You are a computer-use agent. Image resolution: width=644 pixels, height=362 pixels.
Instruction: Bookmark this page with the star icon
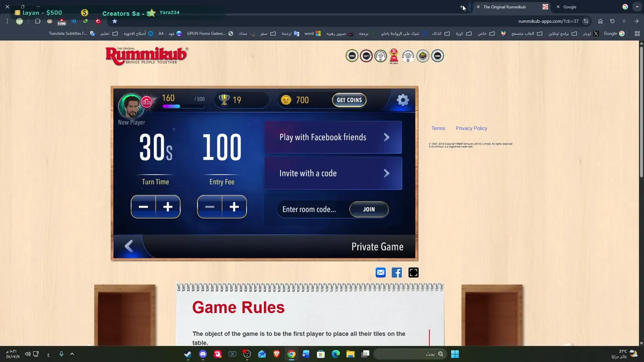pos(115,21)
